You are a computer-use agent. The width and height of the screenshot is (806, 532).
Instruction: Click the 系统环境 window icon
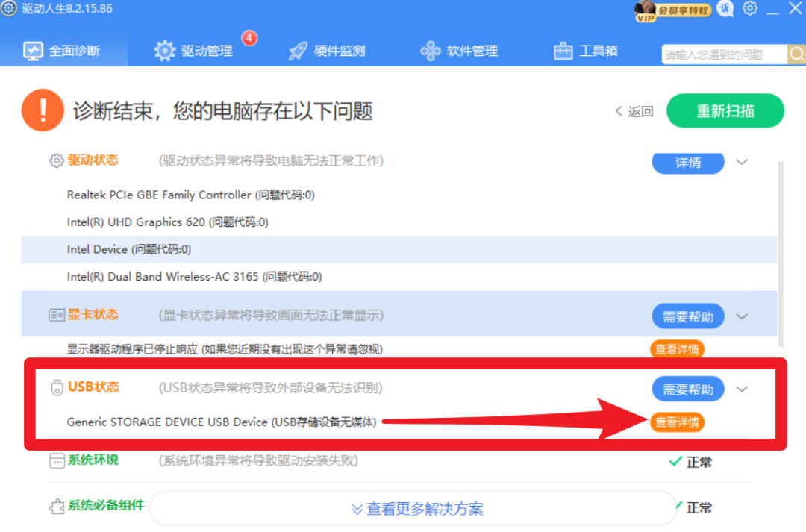click(x=57, y=460)
